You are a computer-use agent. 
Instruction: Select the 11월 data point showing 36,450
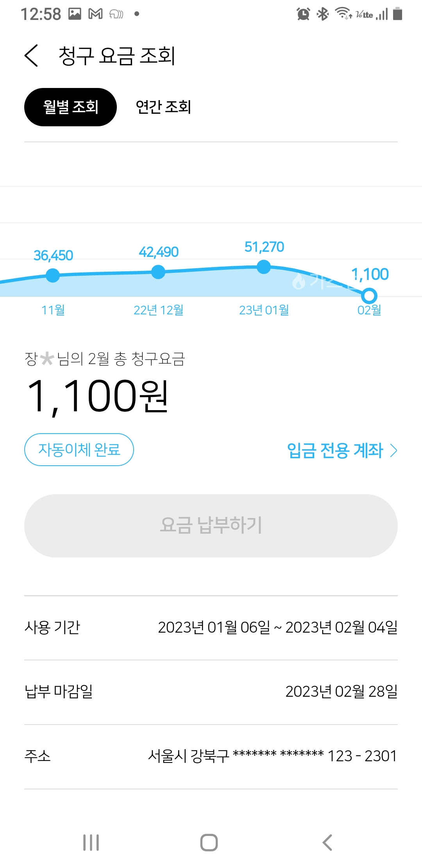pyautogui.click(x=53, y=275)
